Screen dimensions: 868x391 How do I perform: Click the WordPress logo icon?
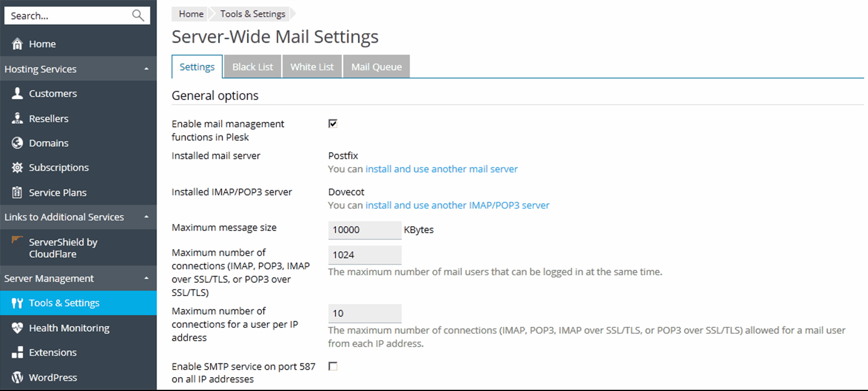17,377
